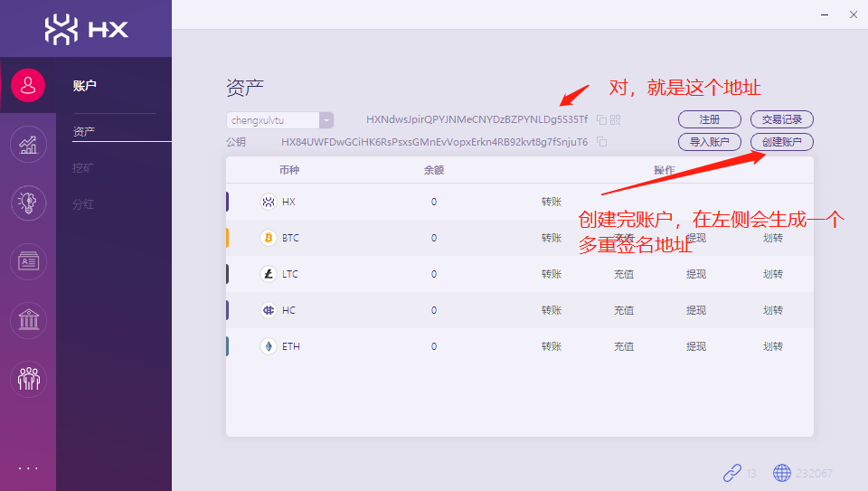Click the 导入账户 button
This screenshot has height=491, width=868.
click(x=710, y=142)
